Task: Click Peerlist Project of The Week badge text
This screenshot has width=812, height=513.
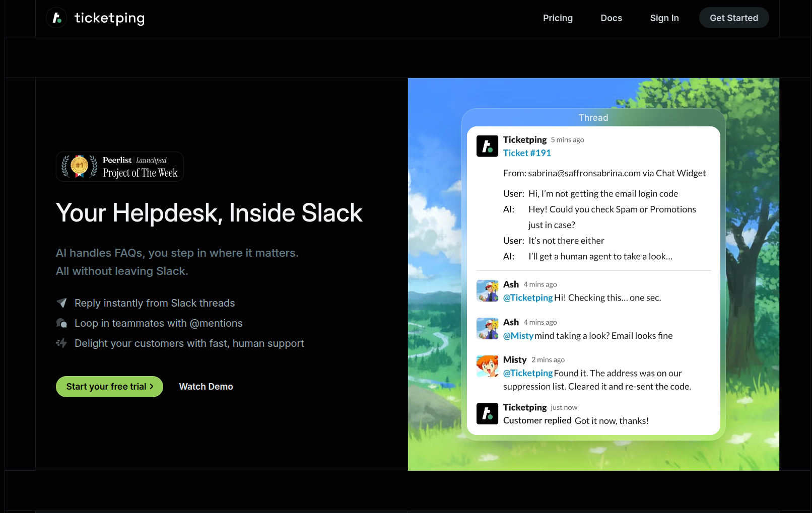Action: click(140, 167)
